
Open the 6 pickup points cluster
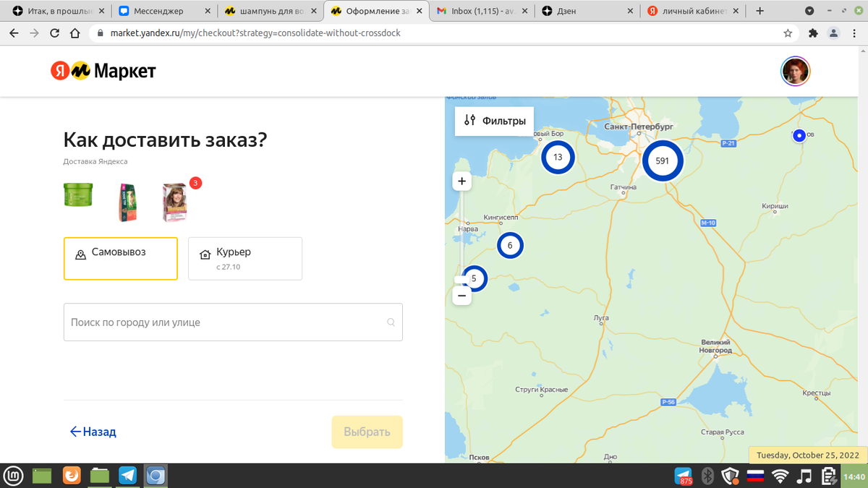(x=510, y=245)
